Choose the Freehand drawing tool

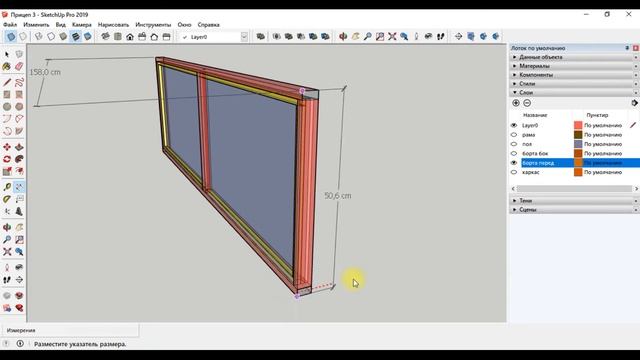point(19,82)
